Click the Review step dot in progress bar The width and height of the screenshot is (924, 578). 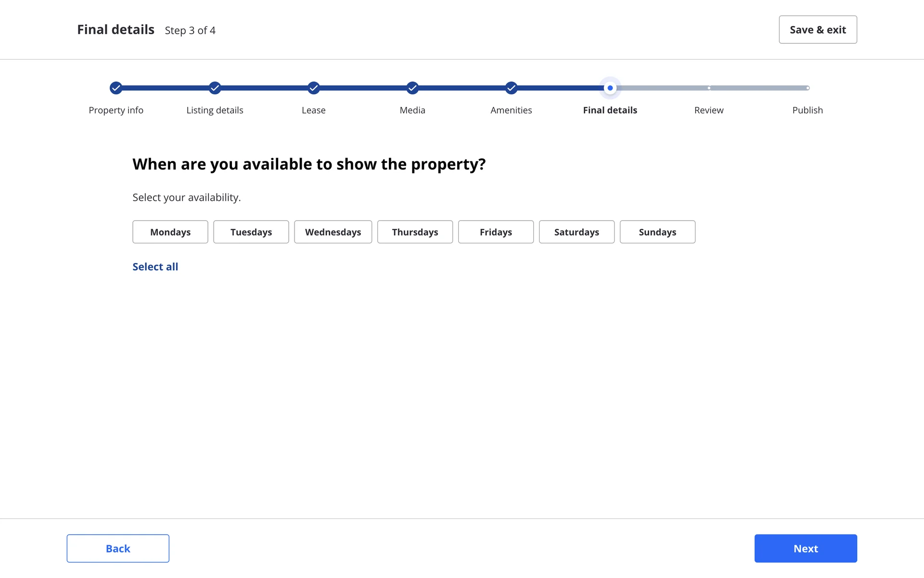coord(709,88)
